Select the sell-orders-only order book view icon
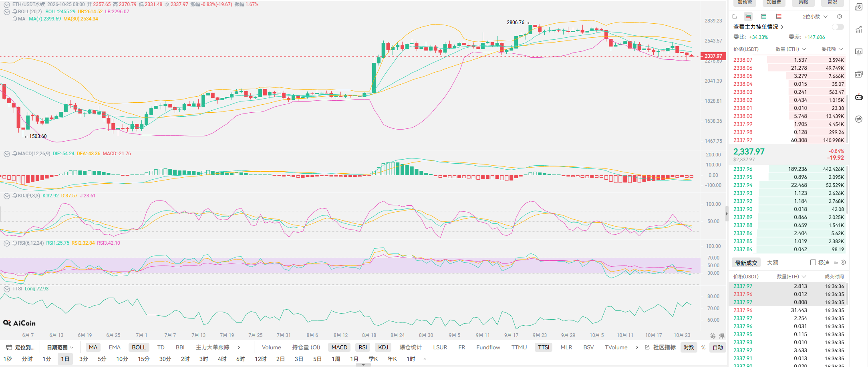The image size is (868, 367). 779,16
